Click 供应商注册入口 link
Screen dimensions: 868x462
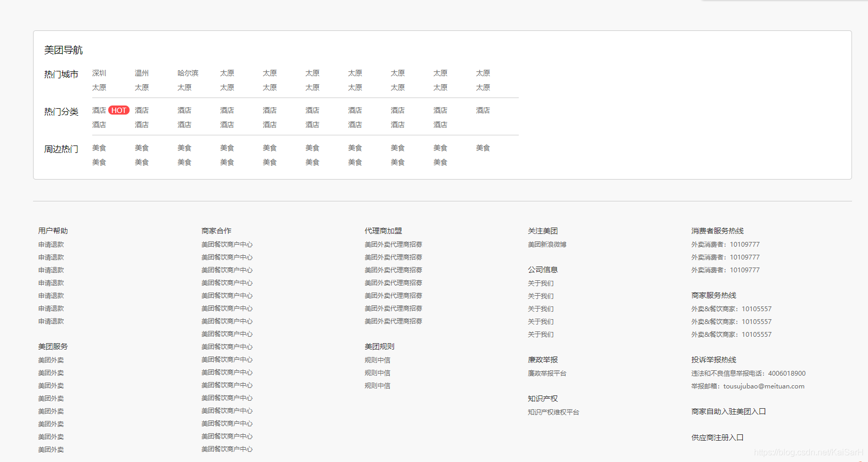coord(718,437)
